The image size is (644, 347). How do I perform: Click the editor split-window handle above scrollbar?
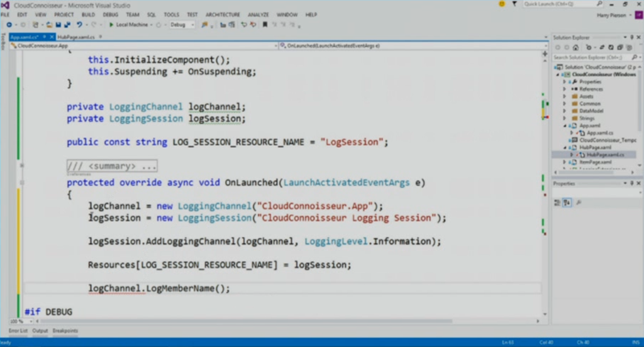[x=545, y=53]
